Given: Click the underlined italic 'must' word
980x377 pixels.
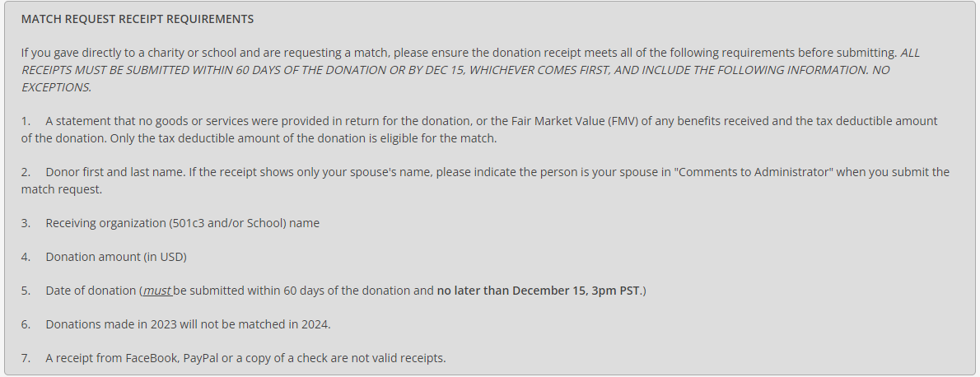Looking at the screenshot, I should pos(157,291).
